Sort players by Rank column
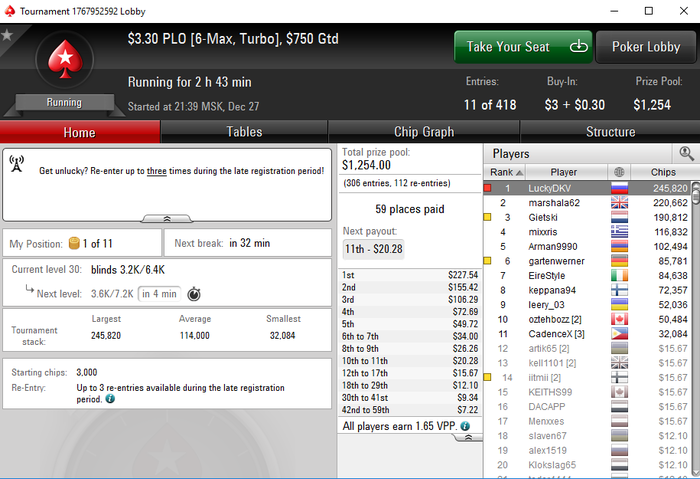 click(x=505, y=172)
